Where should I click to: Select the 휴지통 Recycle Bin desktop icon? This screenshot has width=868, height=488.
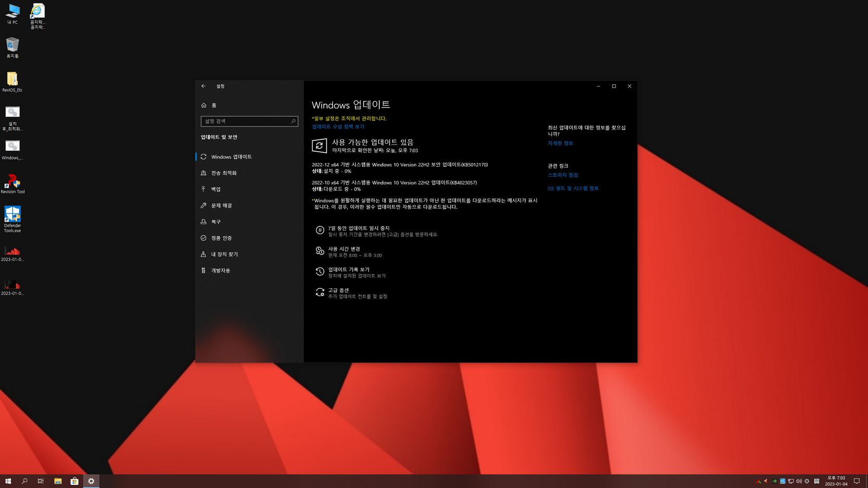coord(13,48)
